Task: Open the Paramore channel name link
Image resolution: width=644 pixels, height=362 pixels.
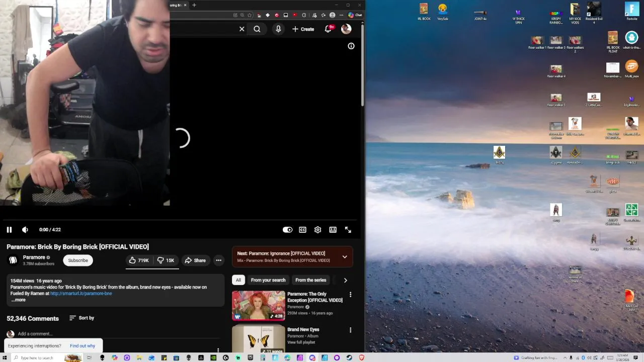Action: (x=34, y=257)
